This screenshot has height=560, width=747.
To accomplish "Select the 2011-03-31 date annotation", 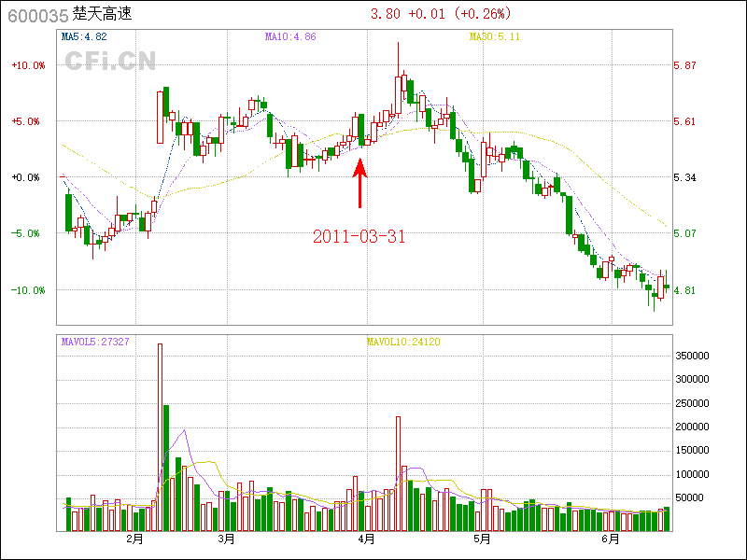I will (359, 236).
